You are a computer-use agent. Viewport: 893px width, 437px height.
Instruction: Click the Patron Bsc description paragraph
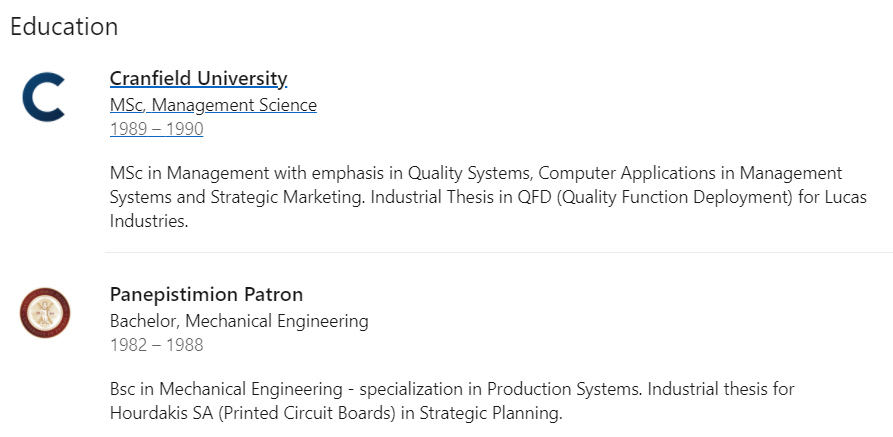pos(452,400)
